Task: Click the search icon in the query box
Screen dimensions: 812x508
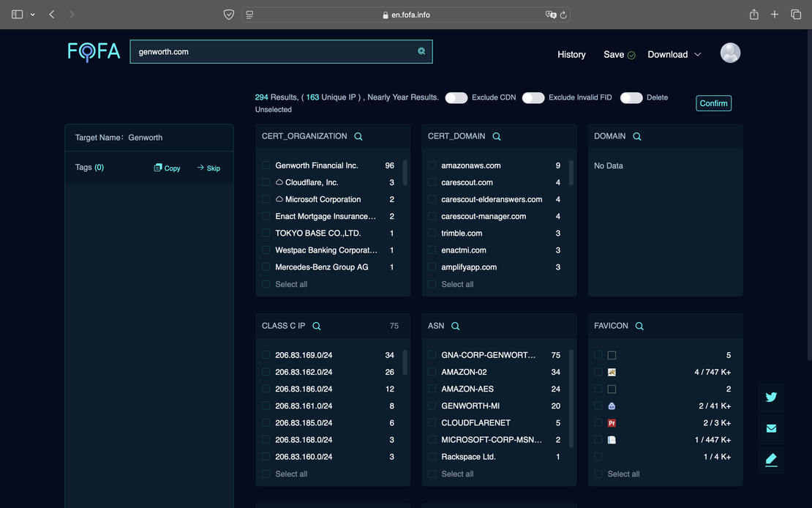Action: click(421, 51)
